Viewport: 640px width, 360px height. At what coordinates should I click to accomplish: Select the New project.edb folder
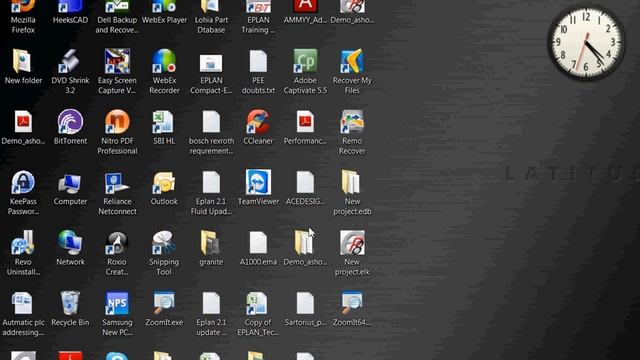[x=352, y=192]
